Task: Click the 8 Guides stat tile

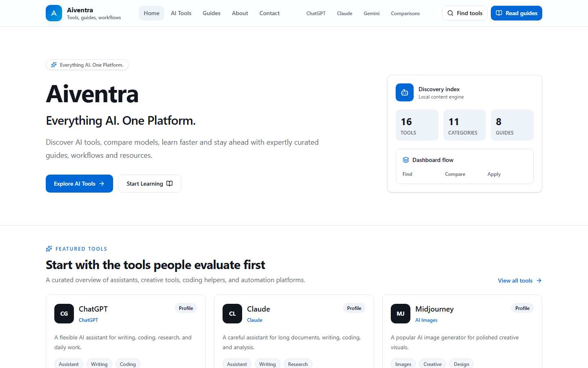Action: [x=512, y=125]
